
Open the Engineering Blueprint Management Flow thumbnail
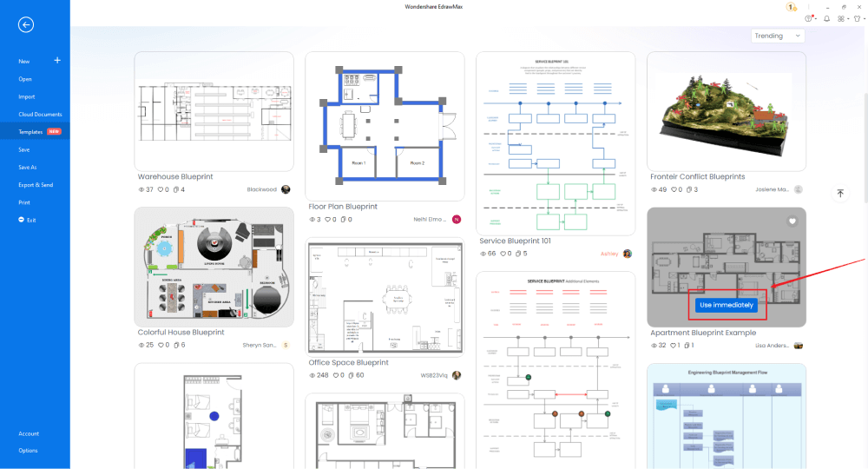[x=727, y=416]
